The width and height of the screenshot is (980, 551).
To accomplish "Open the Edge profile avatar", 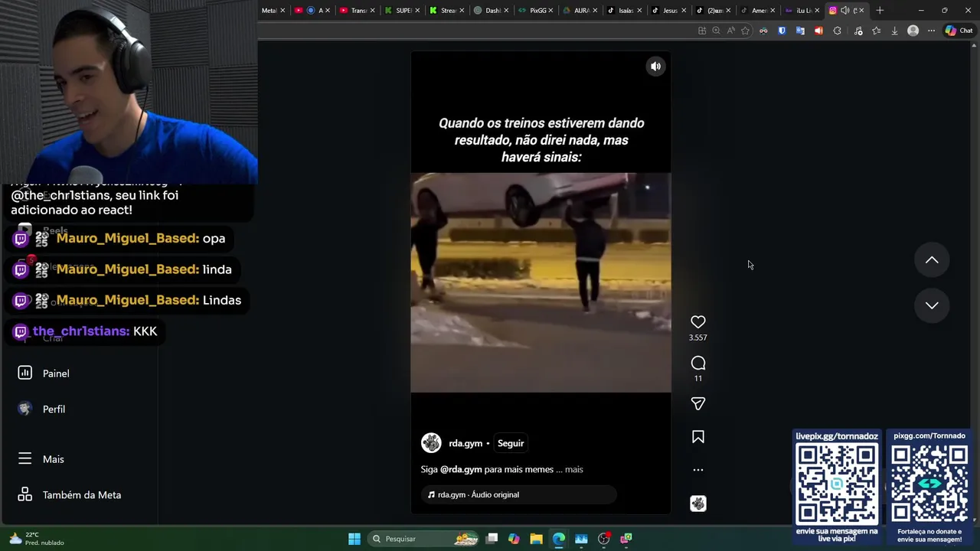I will click(x=913, y=31).
